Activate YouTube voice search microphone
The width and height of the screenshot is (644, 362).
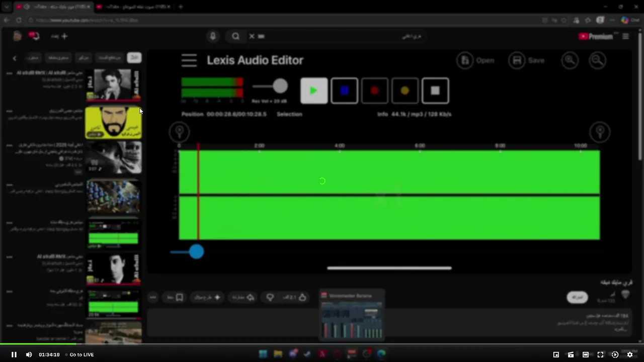coord(213,36)
